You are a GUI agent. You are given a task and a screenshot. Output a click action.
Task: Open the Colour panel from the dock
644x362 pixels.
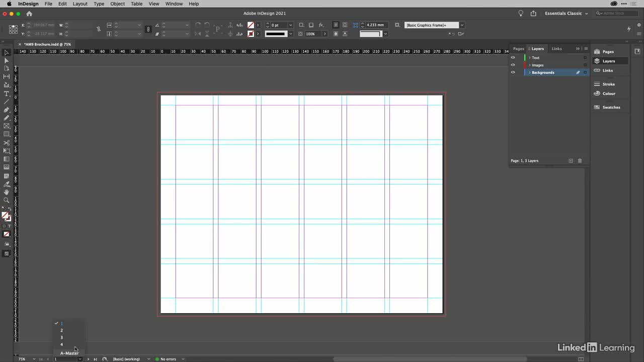click(609, 94)
